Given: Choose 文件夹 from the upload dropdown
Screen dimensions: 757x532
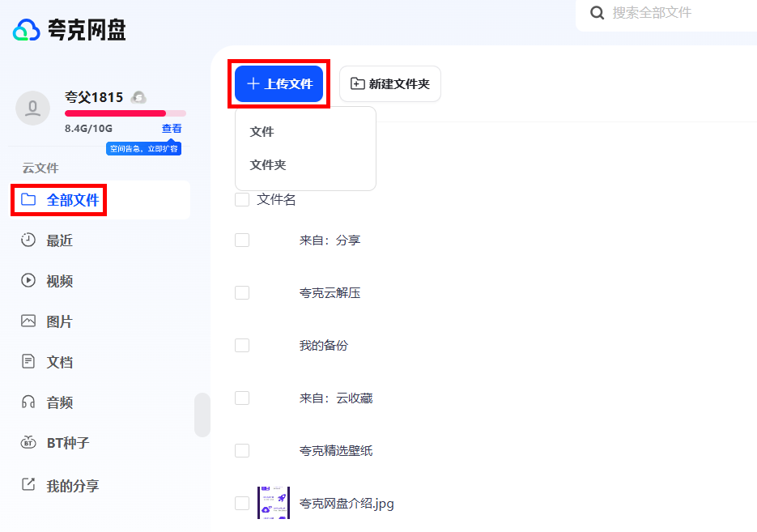Looking at the screenshot, I should [268, 165].
